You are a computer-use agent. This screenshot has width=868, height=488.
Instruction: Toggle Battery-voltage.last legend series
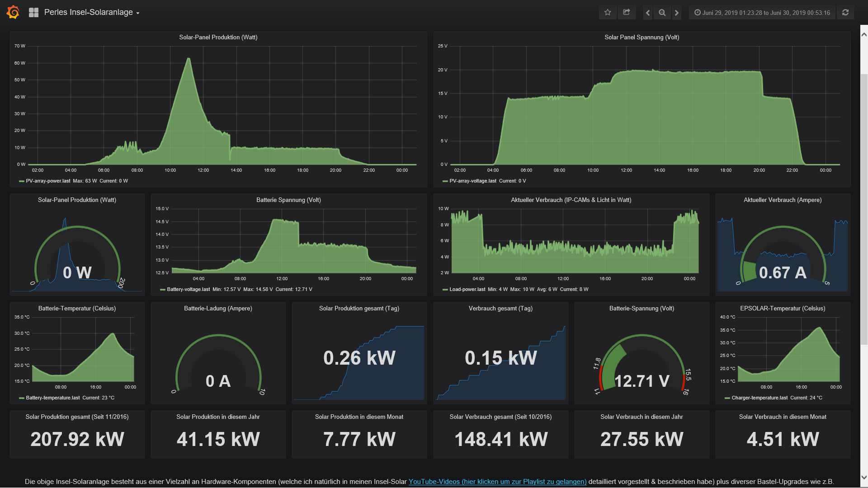click(188, 289)
